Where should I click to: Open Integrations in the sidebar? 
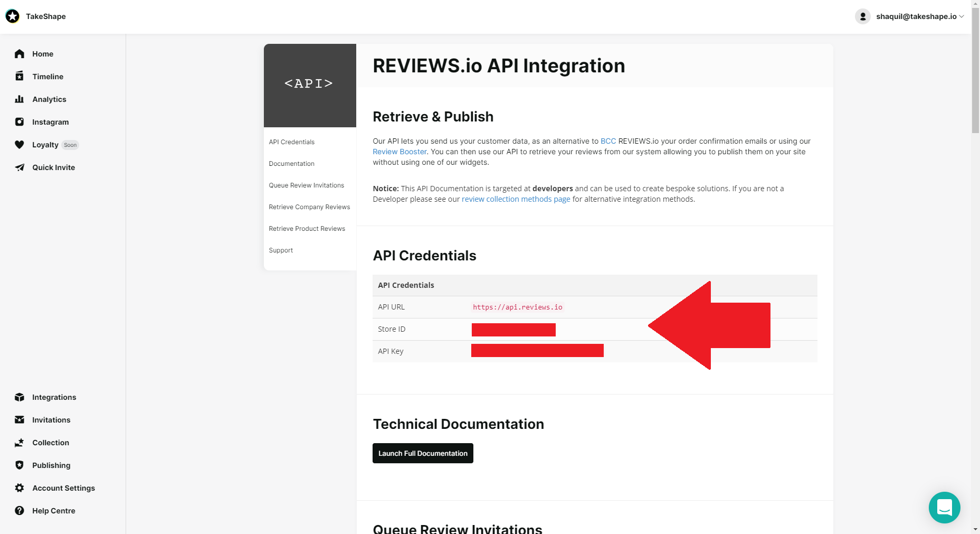point(54,397)
